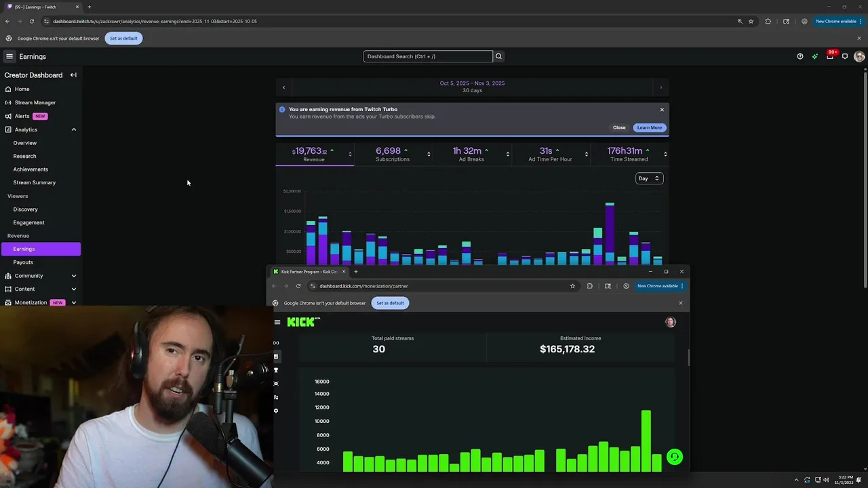This screenshot has width=868, height=488.
Task: Open Payouts under Revenue
Action: coord(23,262)
